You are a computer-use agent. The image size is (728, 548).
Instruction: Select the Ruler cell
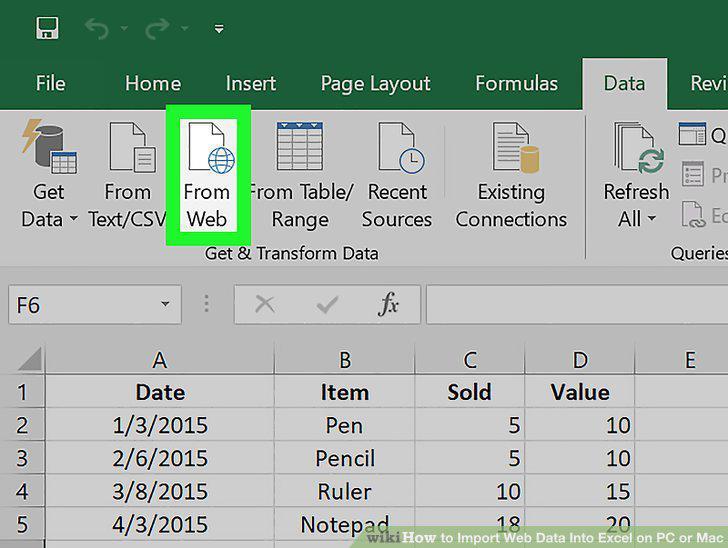[344, 491]
